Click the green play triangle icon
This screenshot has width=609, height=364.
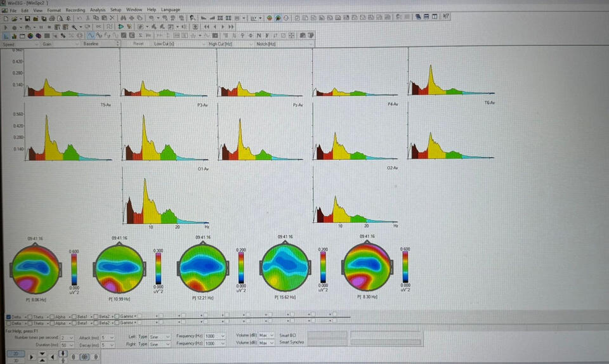click(x=121, y=27)
